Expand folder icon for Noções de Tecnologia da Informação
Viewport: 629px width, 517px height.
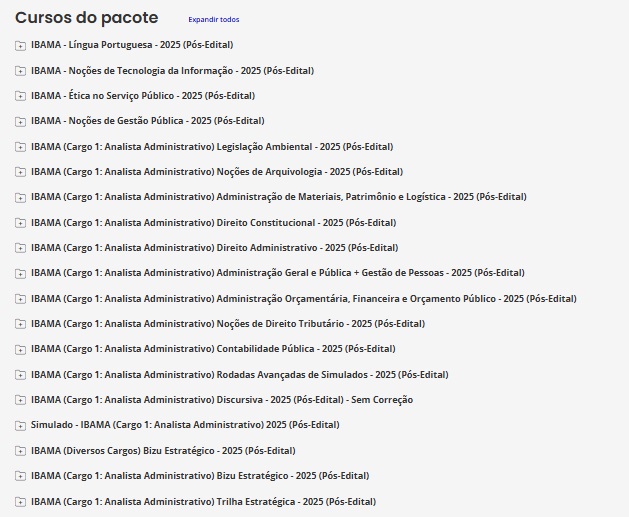coord(20,71)
